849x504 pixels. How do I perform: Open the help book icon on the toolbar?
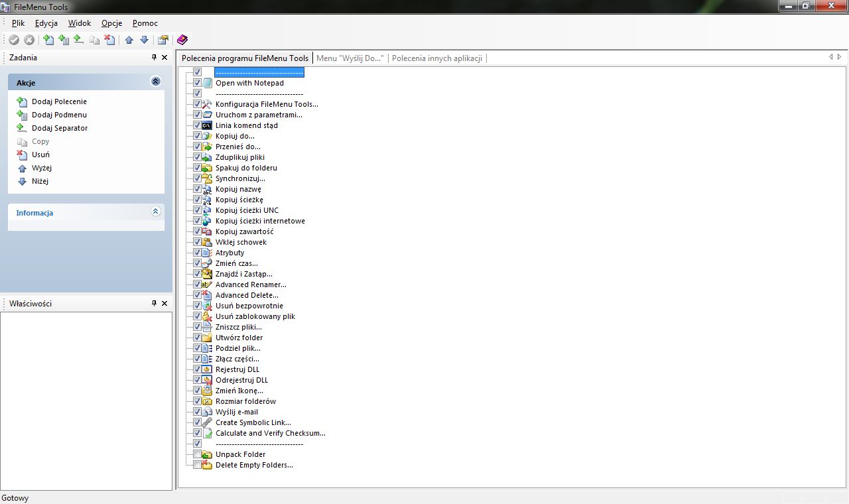pyautogui.click(x=182, y=39)
